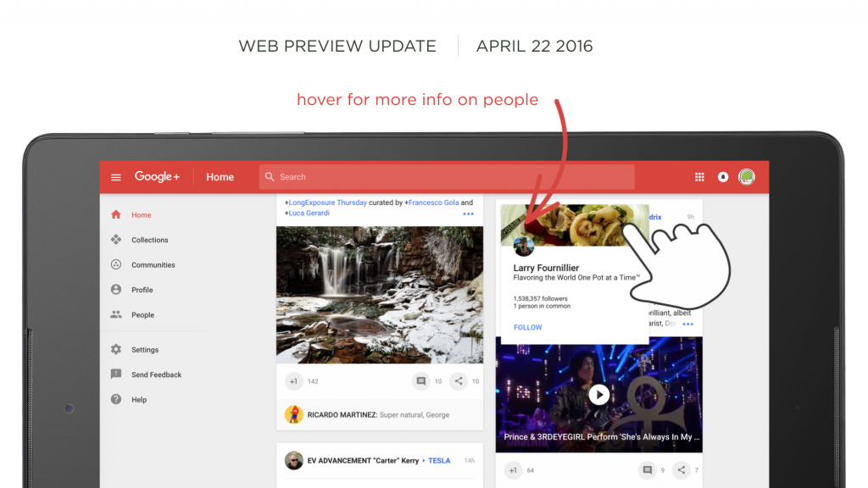Image resolution: width=868 pixels, height=488 pixels.
Task: Open comments on the Prince video post
Action: pos(647,470)
